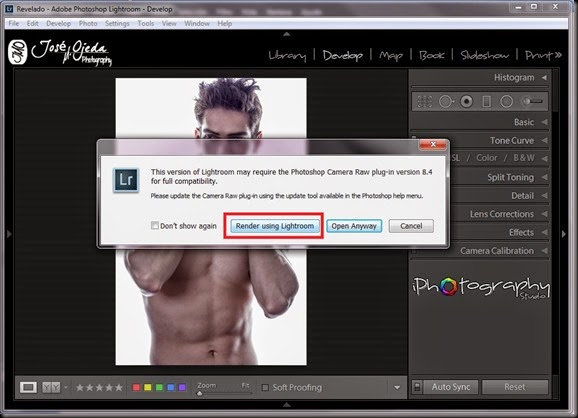Set the star rating to five stars
The width and height of the screenshot is (578, 418).
[x=119, y=387]
